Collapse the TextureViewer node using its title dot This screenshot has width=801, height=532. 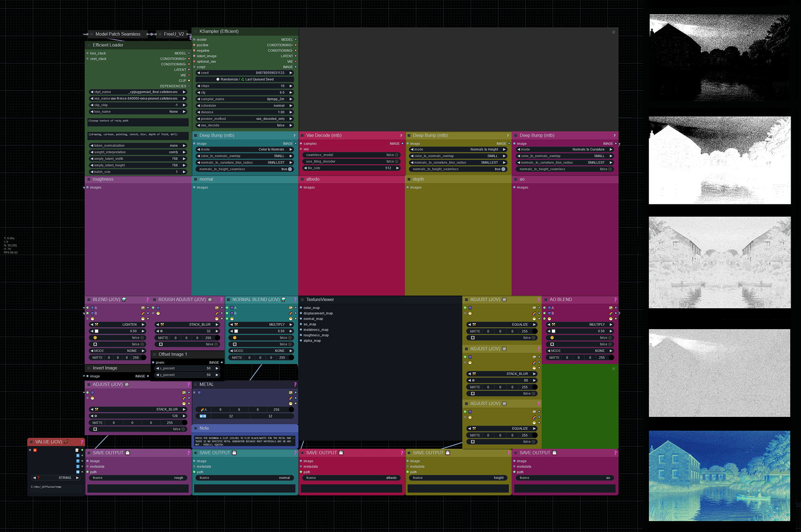[302, 300]
